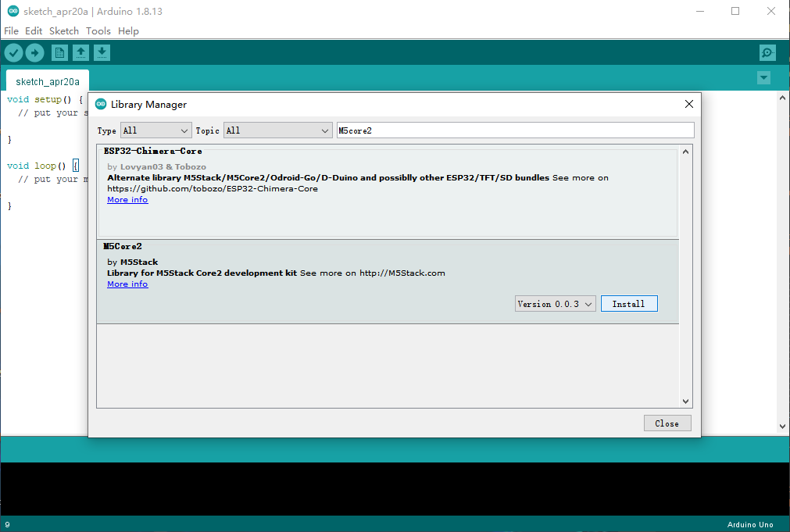The width and height of the screenshot is (790, 532).
Task: Expand the Topic filter dropdown
Action: 277,130
